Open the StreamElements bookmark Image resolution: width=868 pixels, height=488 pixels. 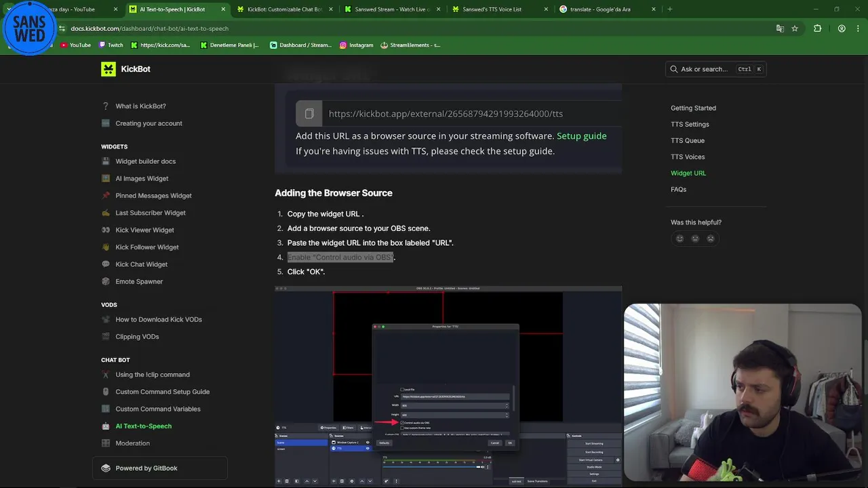pyautogui.click(x=410, y=45)
